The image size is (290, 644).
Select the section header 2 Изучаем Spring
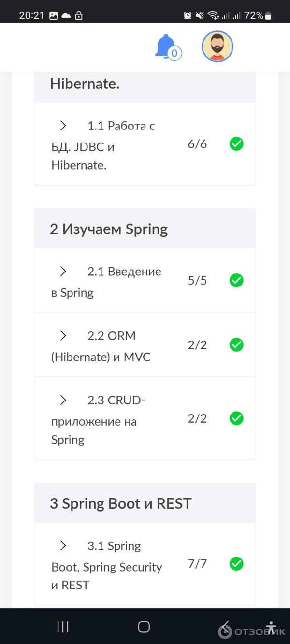coord(108,229)
